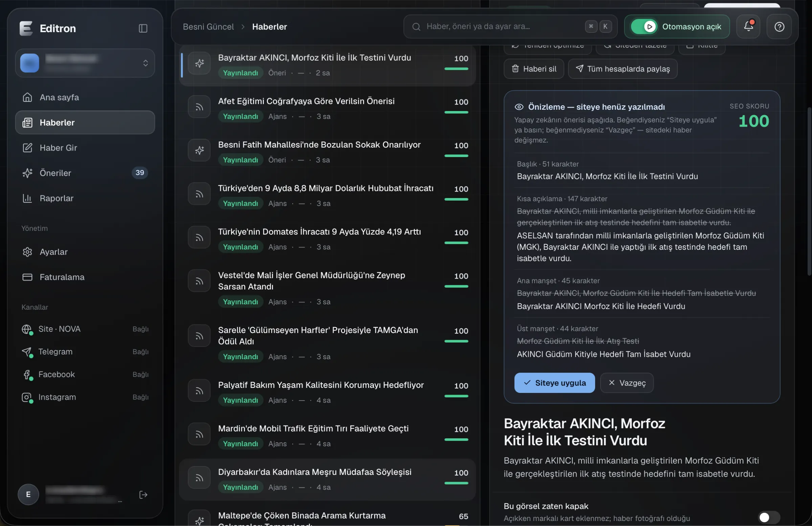Open the Instagram channel entry
Image resolution: width=812 pixels, height=526 pixels.
[85, 397]
